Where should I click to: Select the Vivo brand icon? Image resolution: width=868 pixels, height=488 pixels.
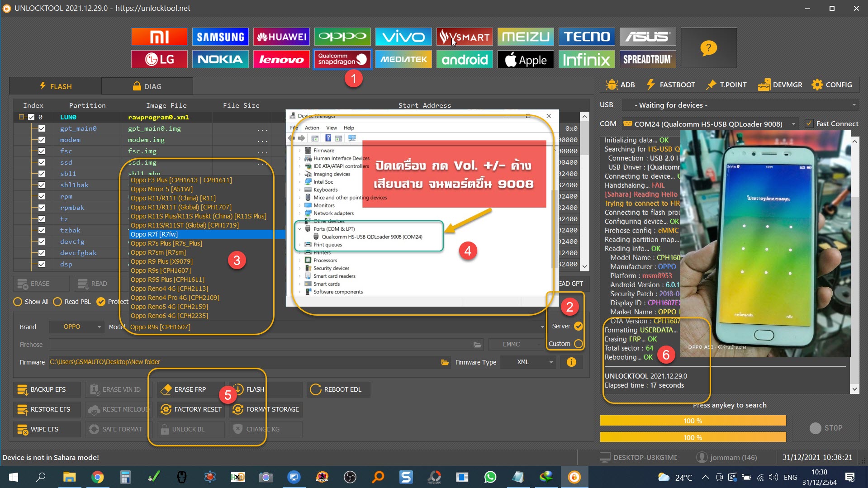tap(403, 37)
